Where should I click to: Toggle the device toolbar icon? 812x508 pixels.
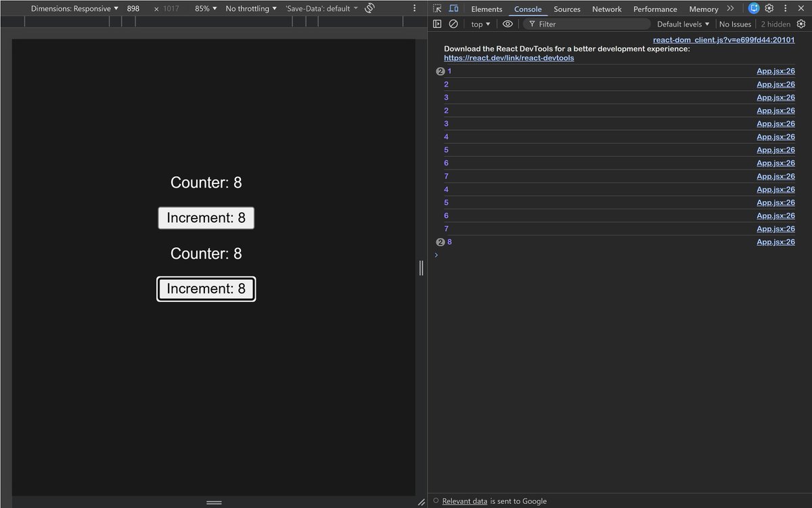453,9
